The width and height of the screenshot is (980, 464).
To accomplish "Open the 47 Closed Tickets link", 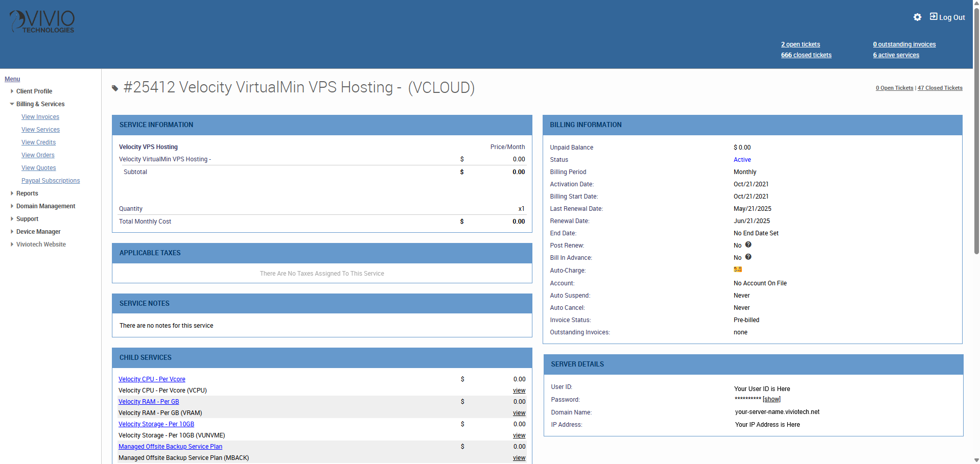I will (x=940, y=88).
